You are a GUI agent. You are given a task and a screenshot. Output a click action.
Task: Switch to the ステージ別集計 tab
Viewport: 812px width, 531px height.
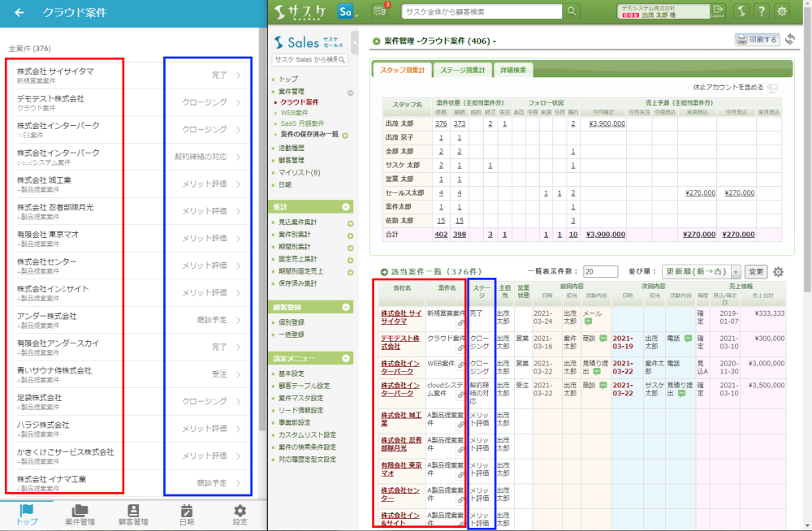(461, 71)
